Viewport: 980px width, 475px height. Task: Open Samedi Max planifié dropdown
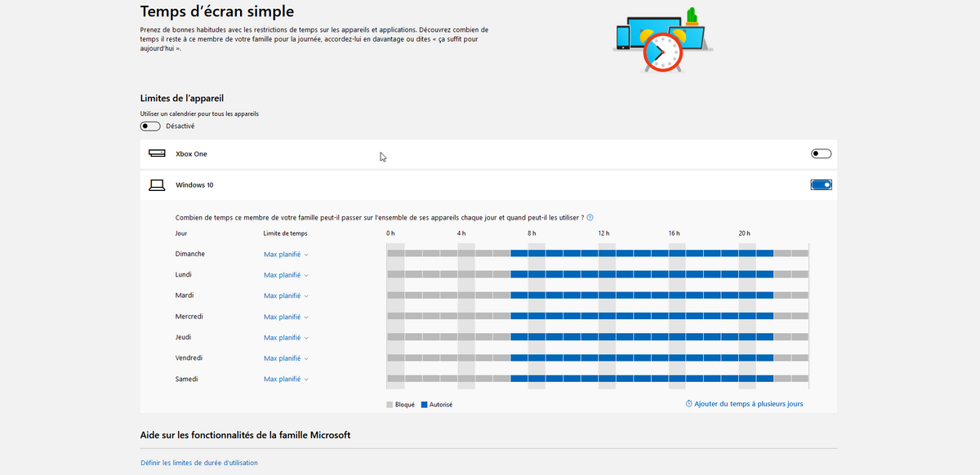tap(286, 380)
